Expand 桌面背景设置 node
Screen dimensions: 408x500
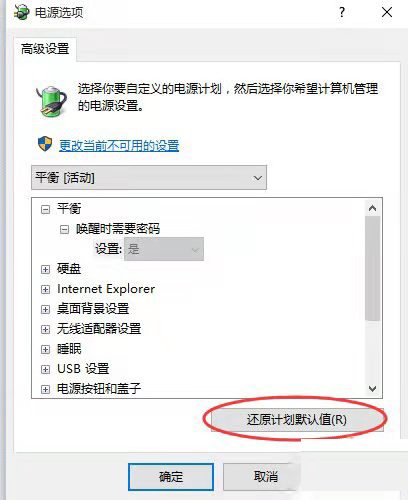click(45, 309)
